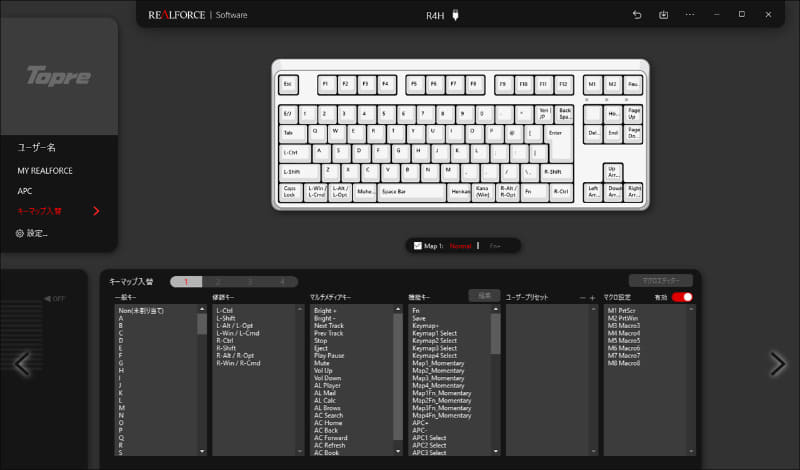800x470 pixels.
Task: Switch layer to Normal in Map 1 bar
Action: [460, 246]
